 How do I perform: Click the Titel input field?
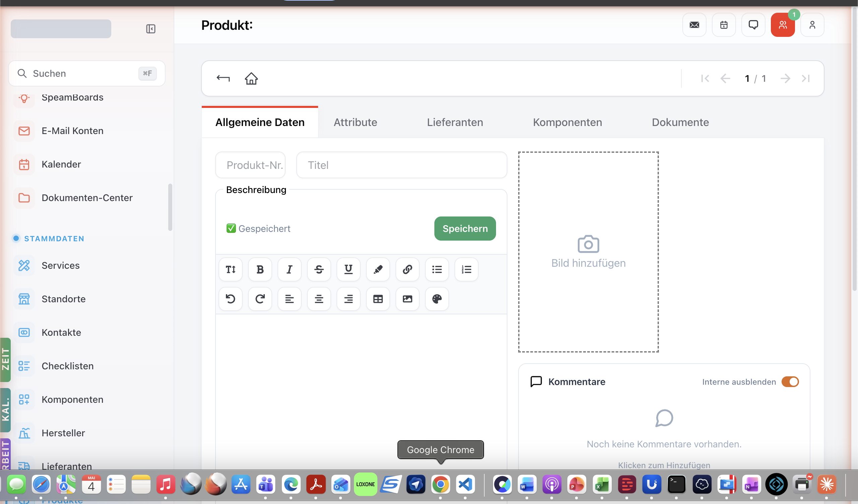point(402,165)
